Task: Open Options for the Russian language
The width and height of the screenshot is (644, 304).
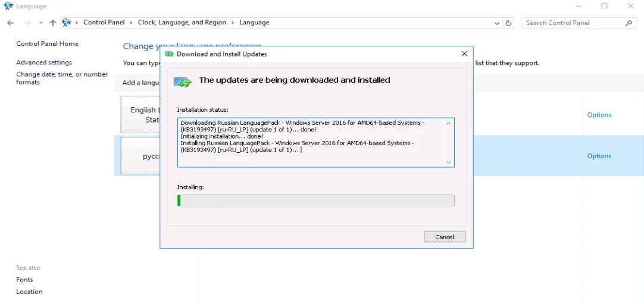Action: (x=599, y=156)
